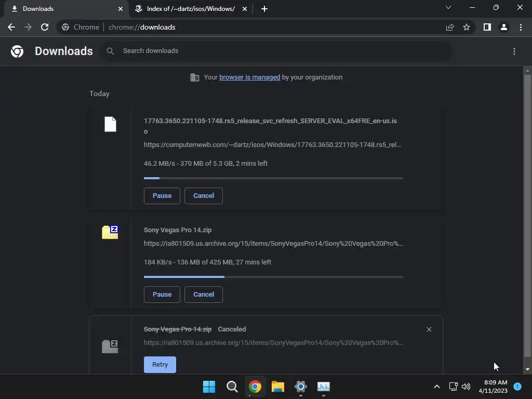Open the performance monitor app in taskbar
The height and width of the screenshot is (399, 532).
click(x=324, y=387)
